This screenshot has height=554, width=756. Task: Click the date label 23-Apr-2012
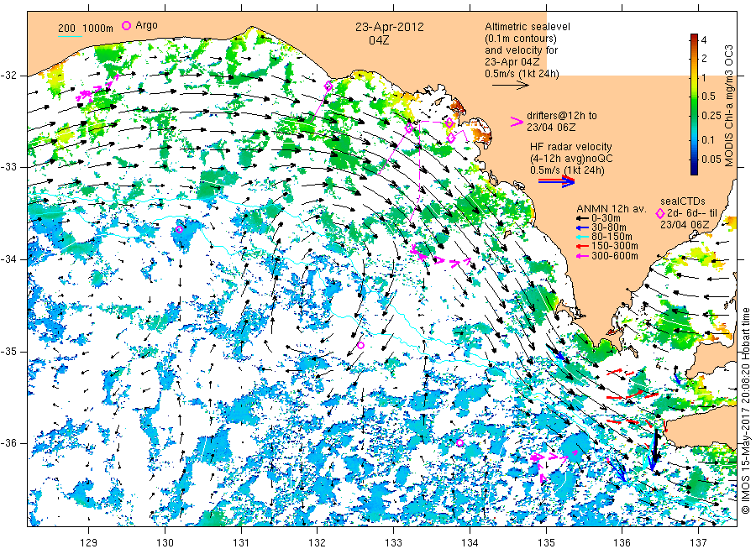(390, 27)
